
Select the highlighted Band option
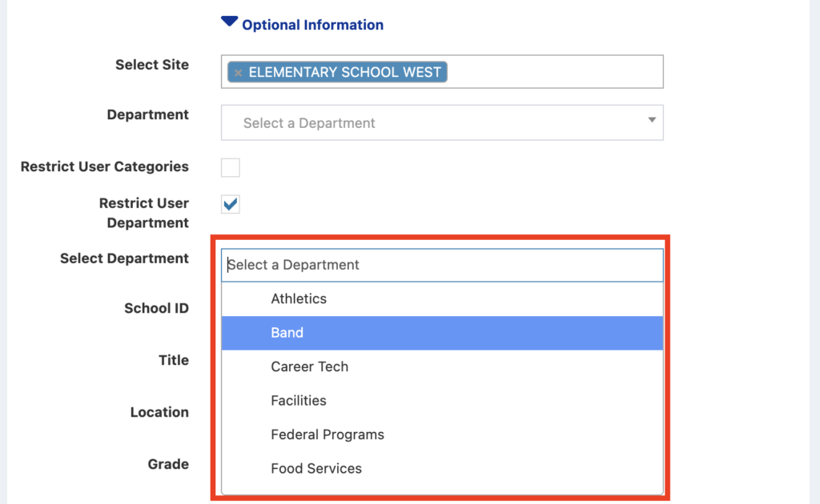(287, 333)
